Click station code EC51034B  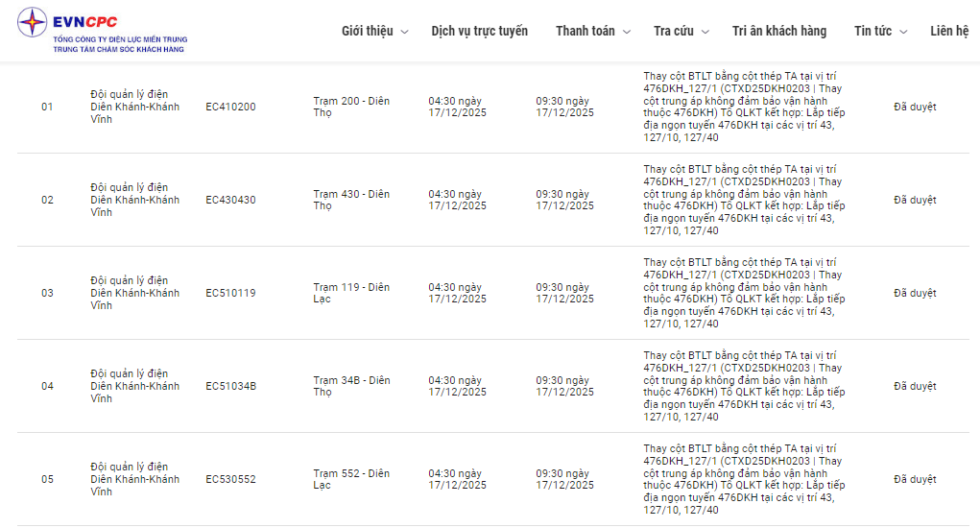230,386
